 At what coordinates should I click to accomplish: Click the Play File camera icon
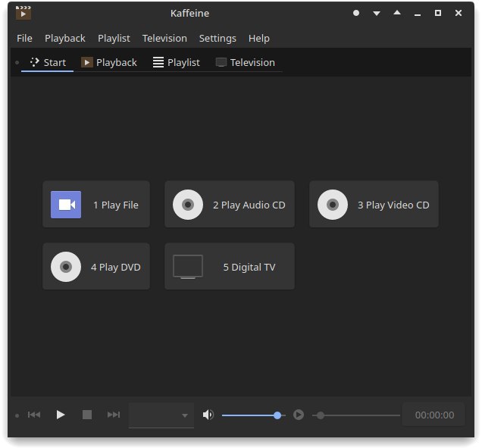coord(66,205)
